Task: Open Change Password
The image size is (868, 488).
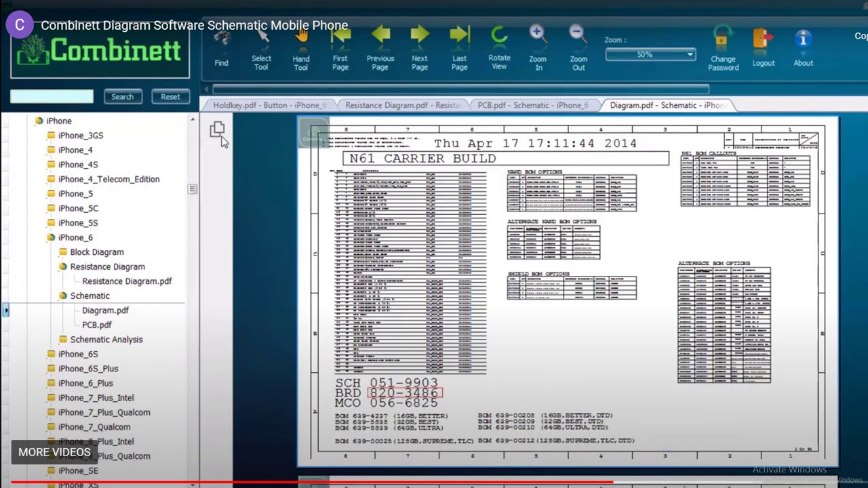Action: coord(724,49)
